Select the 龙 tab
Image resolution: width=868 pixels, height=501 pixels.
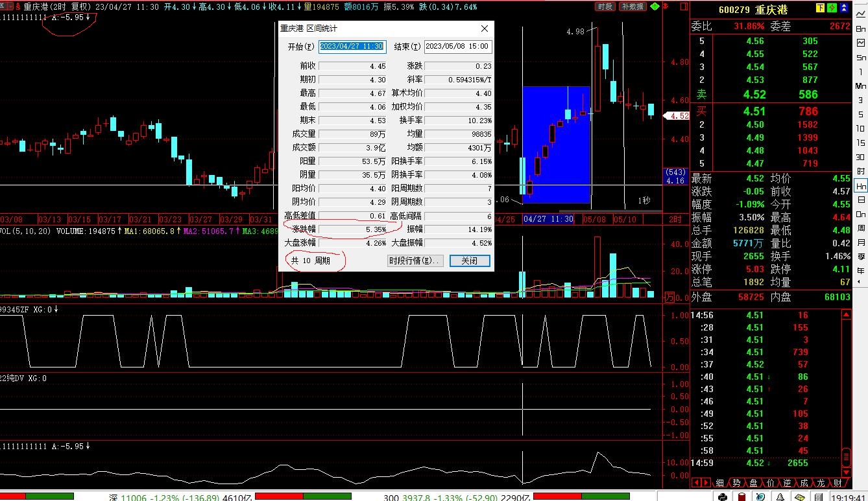pyautogui.click(x=821, y=483)
